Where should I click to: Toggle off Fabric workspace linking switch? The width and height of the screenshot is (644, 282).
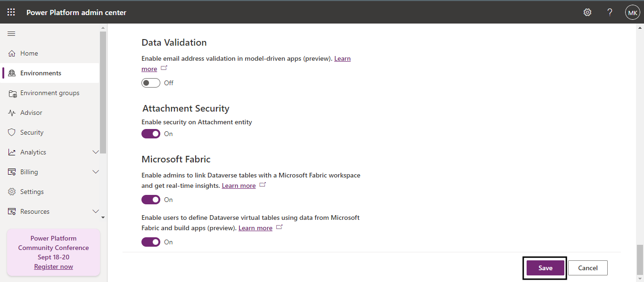(151, 200)
